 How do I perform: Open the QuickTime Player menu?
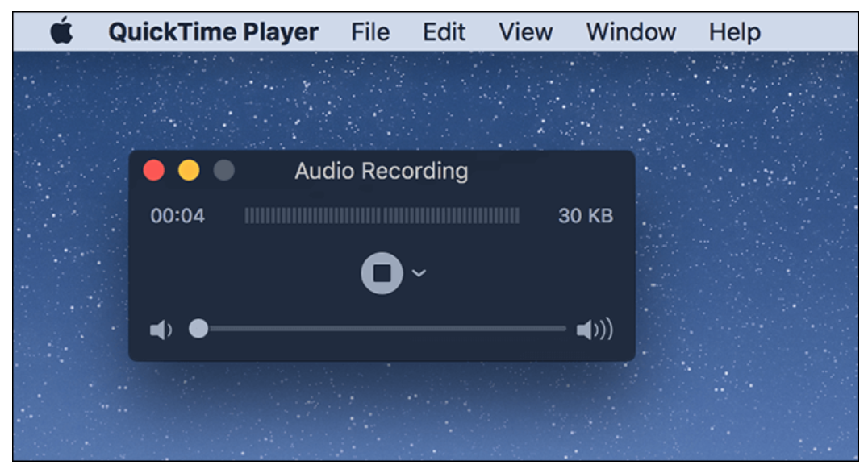[213, 32]
